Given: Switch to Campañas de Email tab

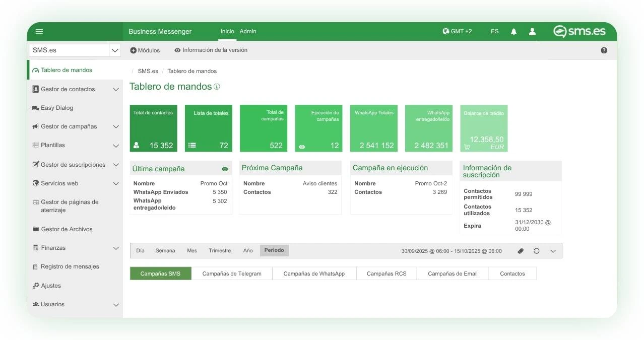Looking at the screenshot, I should pos(453,274).
